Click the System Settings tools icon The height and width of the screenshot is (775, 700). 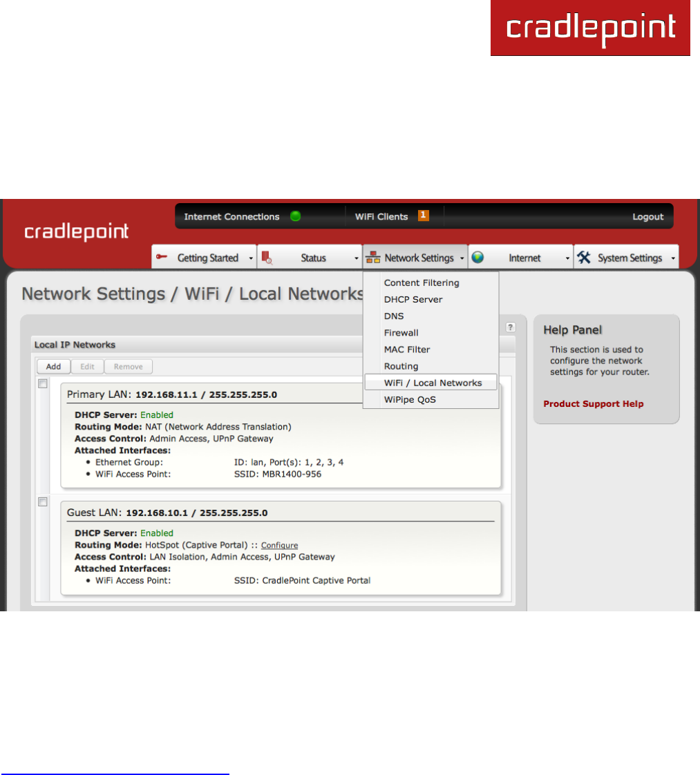[584, 257]
